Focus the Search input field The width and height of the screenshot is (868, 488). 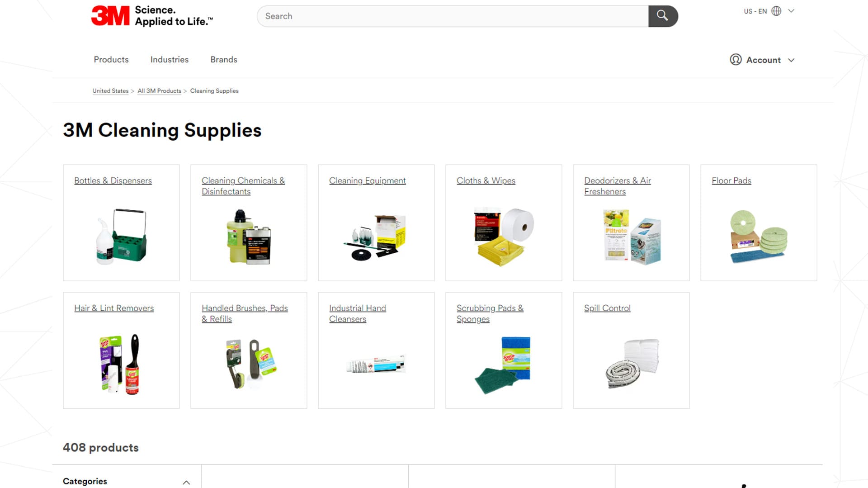[x=453, y=16]
